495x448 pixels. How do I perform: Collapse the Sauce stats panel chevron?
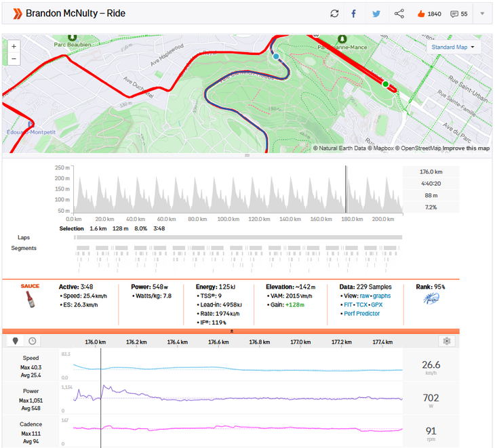[231, 331]
